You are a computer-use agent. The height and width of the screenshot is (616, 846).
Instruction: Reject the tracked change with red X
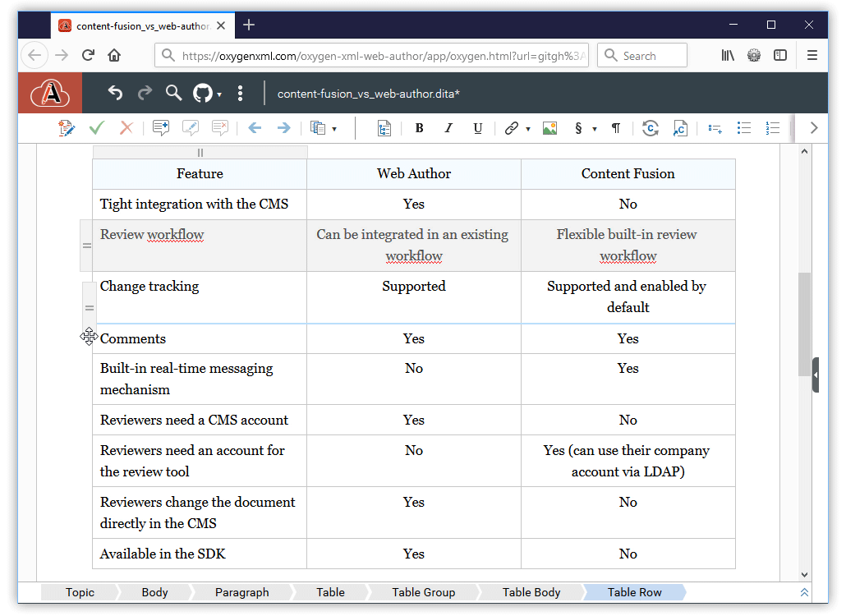[x=126, y=128]
